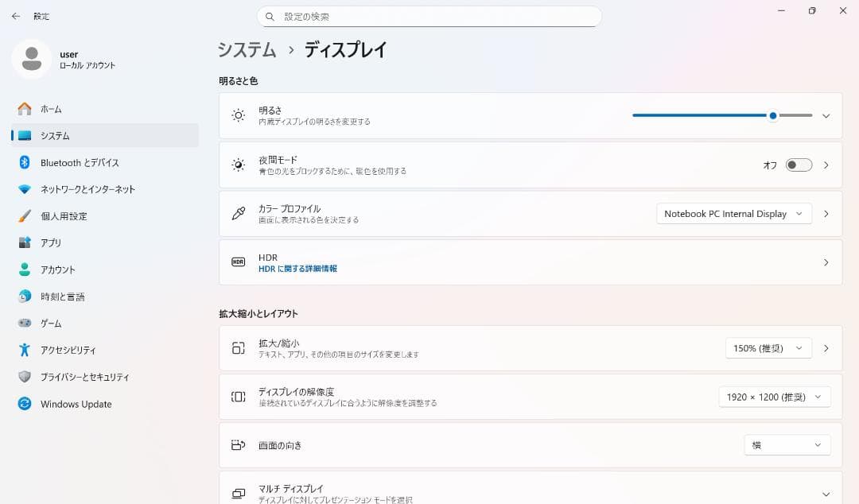The height and width of the screenshot is (504, 859).
Task: Open ネットワークとインターネット settings icon
Action: point(24,189)
